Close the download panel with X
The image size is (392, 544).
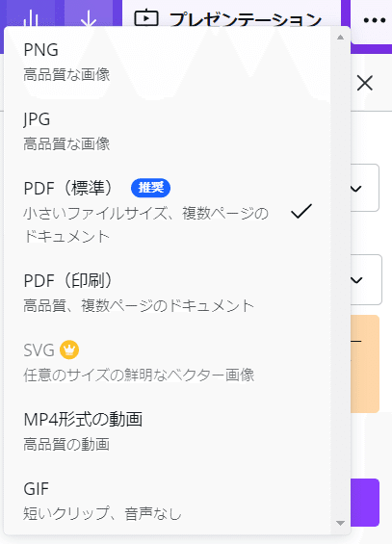365,83
